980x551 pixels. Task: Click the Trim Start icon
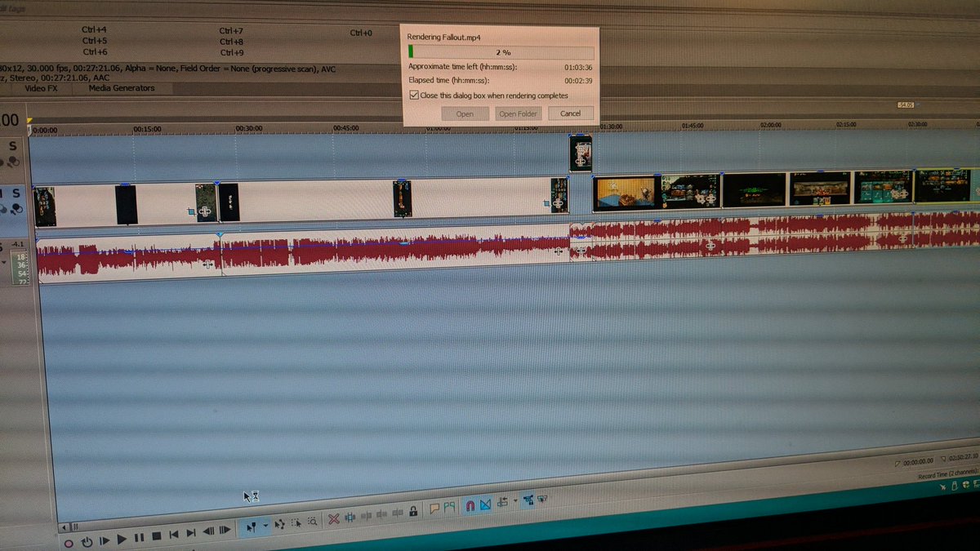[367, 516]
